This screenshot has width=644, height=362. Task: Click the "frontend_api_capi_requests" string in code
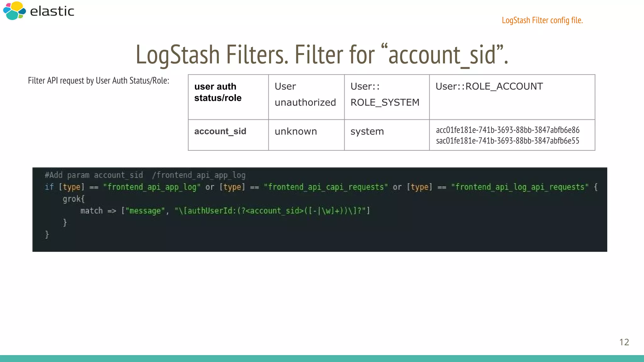[326, 187]
